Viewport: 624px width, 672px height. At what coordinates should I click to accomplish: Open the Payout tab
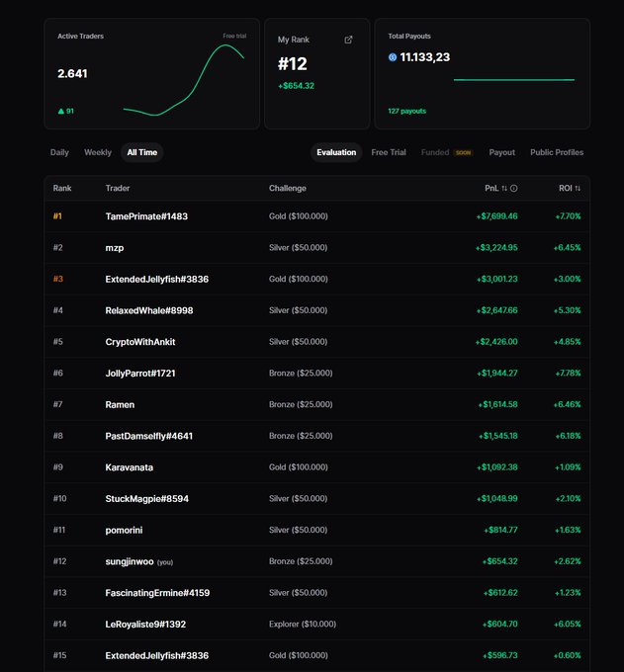tap(501, 152)
